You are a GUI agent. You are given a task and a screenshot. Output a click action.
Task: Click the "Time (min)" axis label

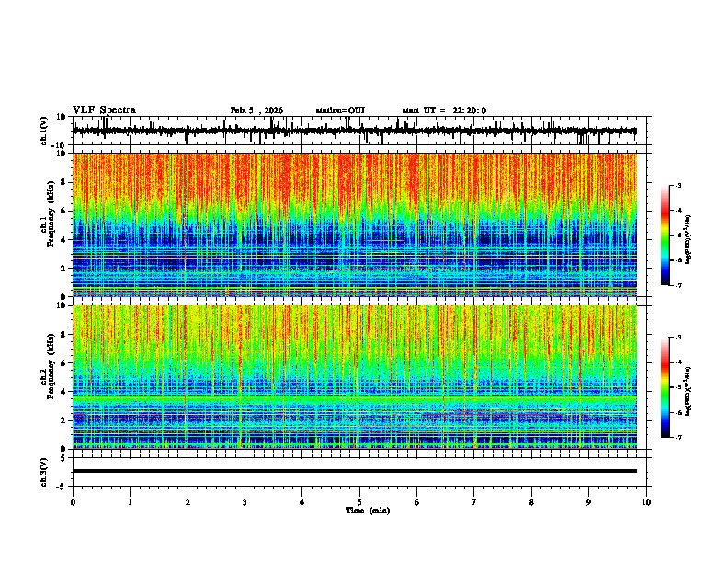368,511
